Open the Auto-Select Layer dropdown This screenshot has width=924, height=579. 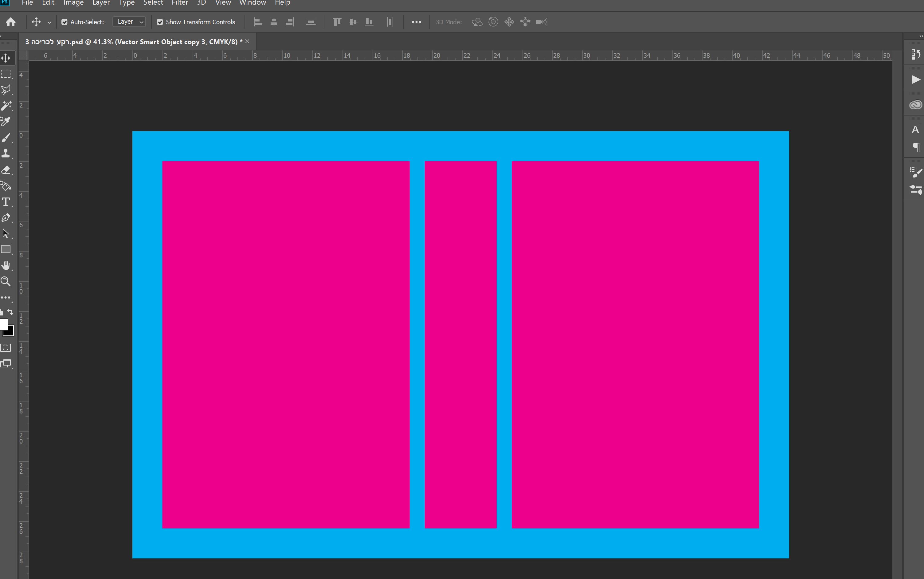coord(129,22)
